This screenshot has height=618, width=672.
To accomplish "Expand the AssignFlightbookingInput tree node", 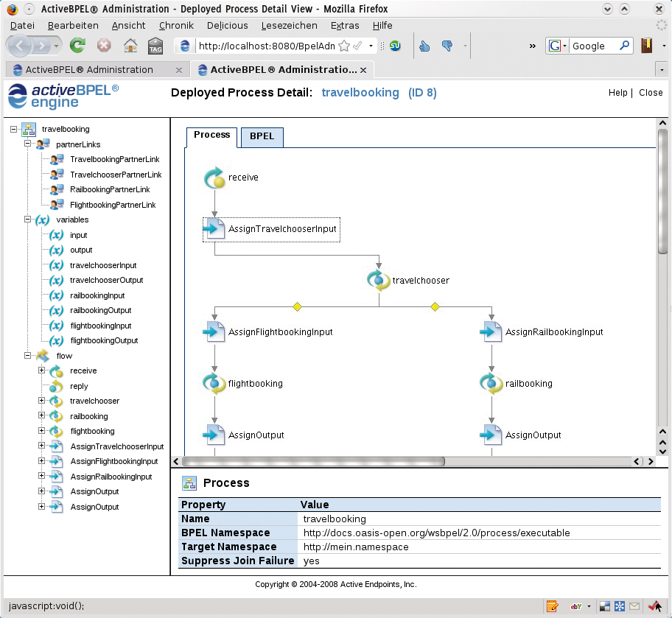I will click(x=41, y=460).
